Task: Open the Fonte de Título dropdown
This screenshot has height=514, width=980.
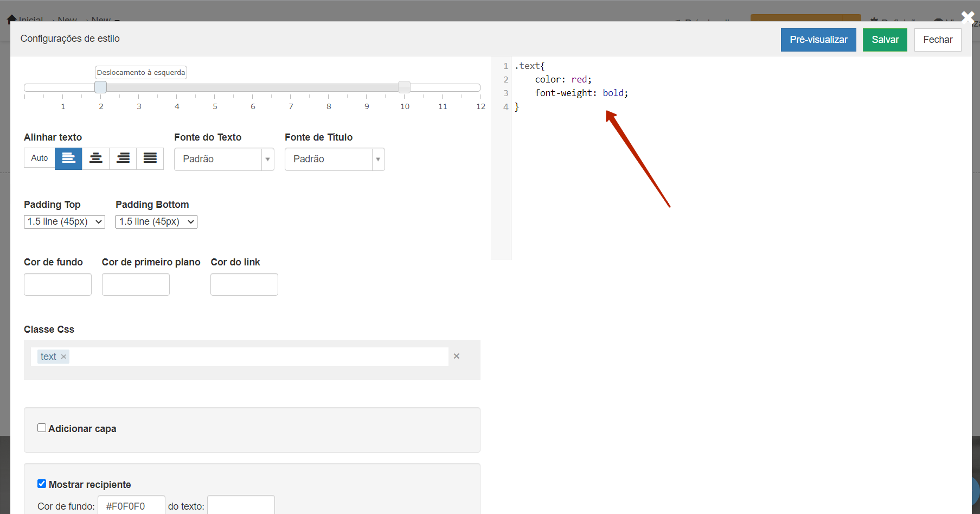Action: [x=334, y=160]
